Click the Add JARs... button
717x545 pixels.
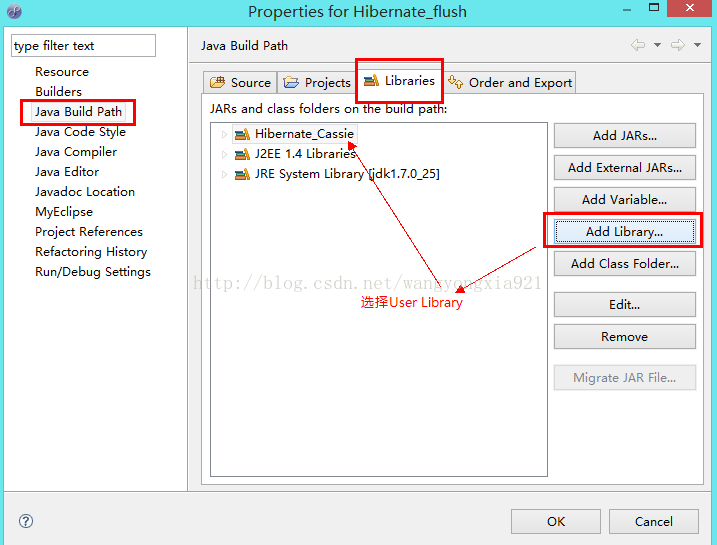click(x=625, y=135)
